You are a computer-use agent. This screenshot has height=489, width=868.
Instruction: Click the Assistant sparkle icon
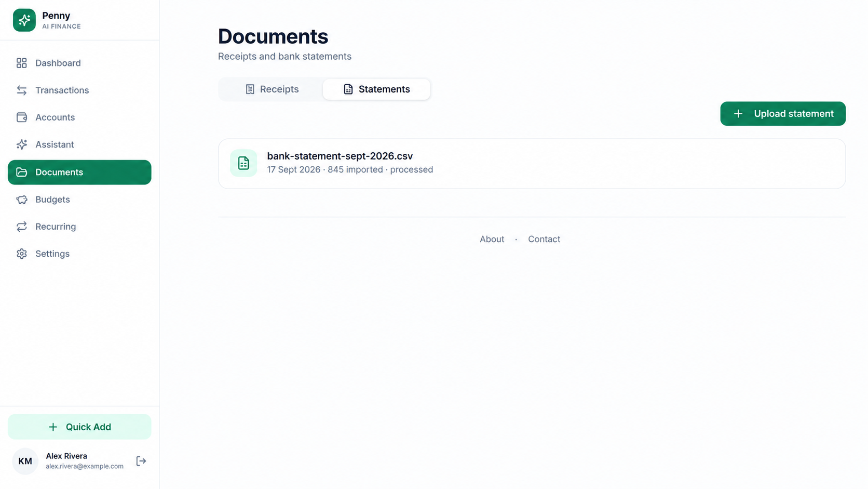tap(21, 144)
